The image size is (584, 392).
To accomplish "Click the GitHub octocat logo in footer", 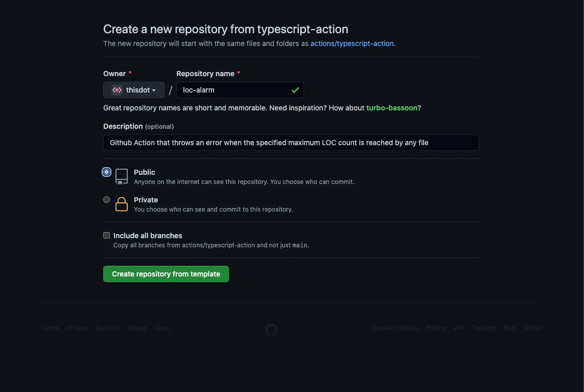I will [271, 329].
